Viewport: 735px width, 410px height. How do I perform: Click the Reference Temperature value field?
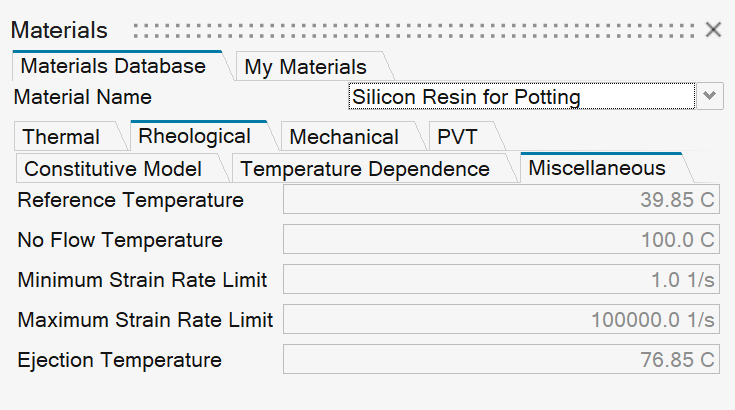[501, 200]
